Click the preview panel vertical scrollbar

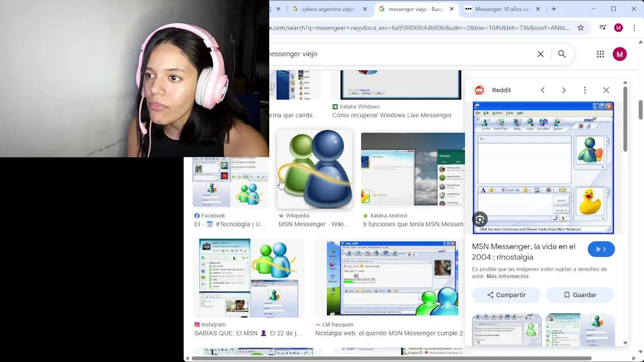click(625, 119)
